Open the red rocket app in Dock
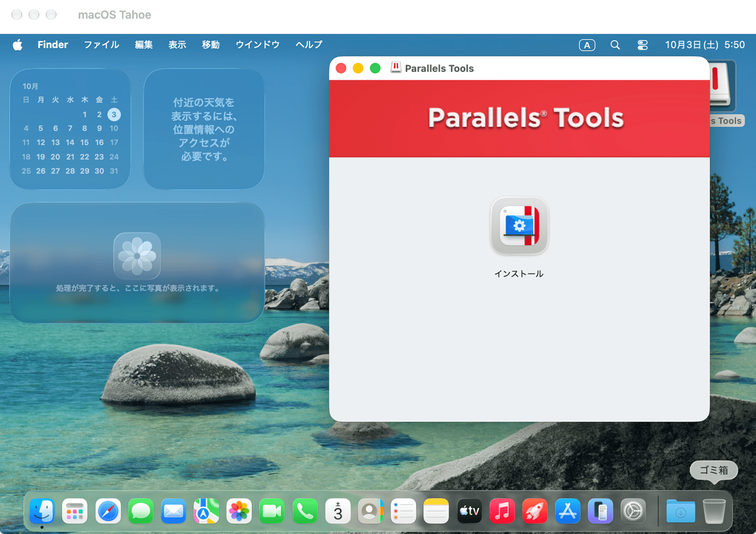This screenshot has width=756, height=534. [535, 511]
